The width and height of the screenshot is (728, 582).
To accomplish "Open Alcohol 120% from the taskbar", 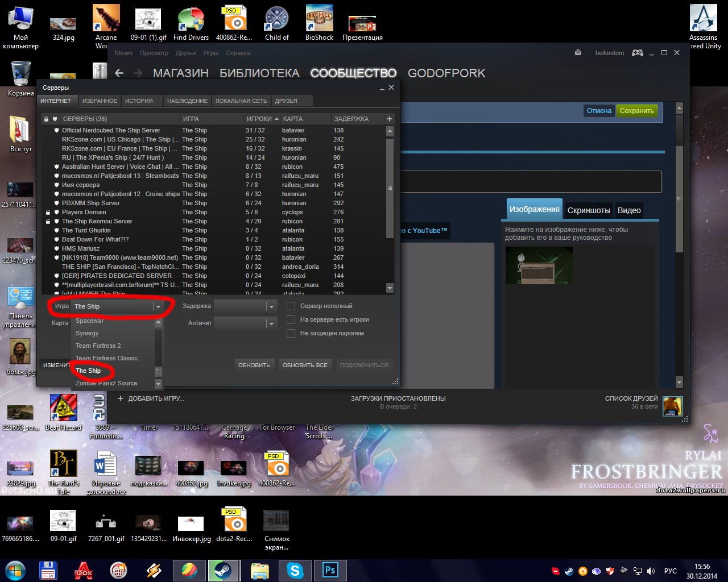I will click(83, 570).
